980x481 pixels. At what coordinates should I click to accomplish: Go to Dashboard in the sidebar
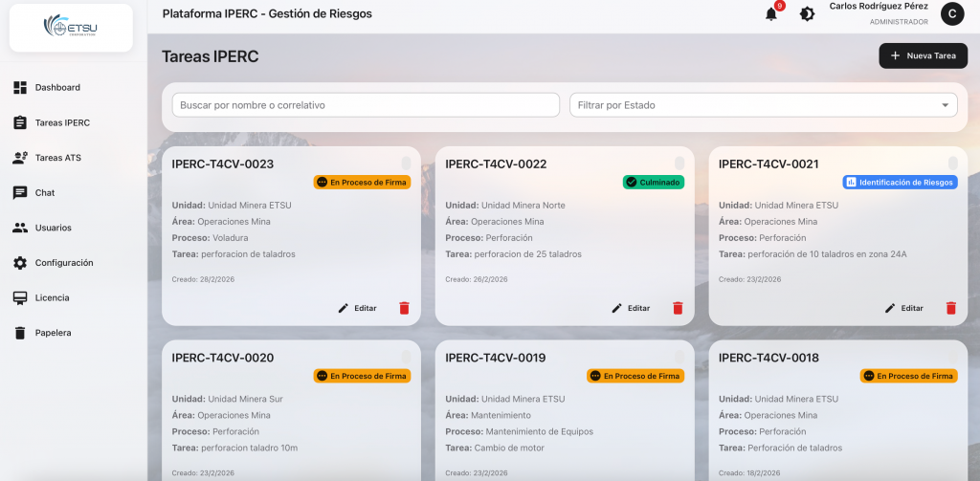(57, 88)
